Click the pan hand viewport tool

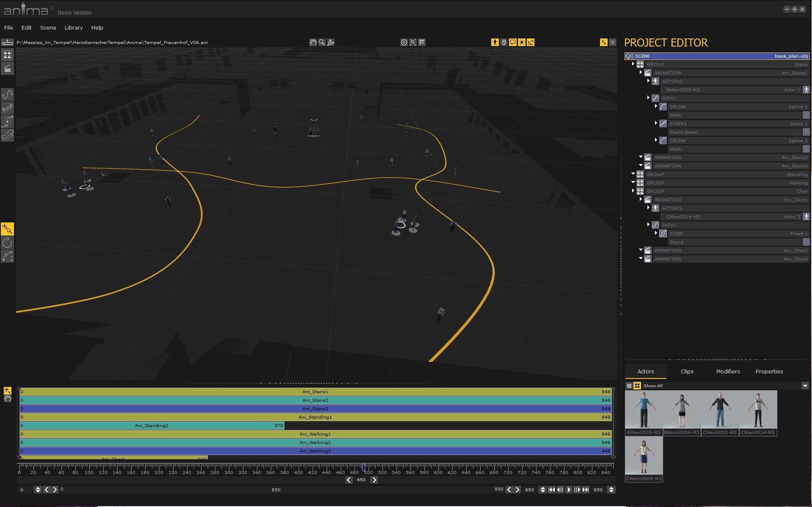(x=313, y=42)
